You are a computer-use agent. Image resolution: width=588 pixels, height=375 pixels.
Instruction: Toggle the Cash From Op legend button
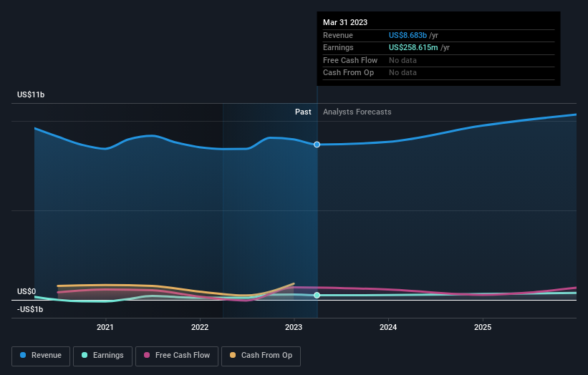click(261, 356)
